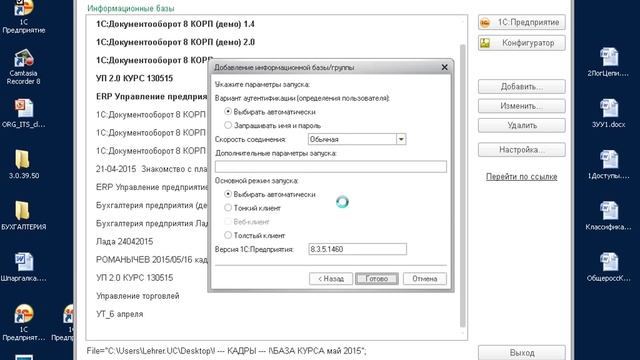Select Управление торговлей database entry
640x360 pixels.
pyautogui.click(x=138, y=296)
